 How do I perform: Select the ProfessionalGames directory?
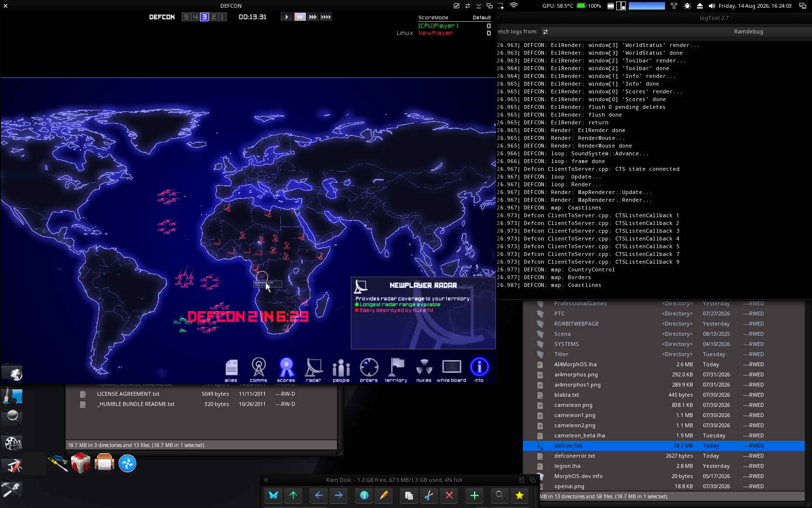tap(664, 303)
